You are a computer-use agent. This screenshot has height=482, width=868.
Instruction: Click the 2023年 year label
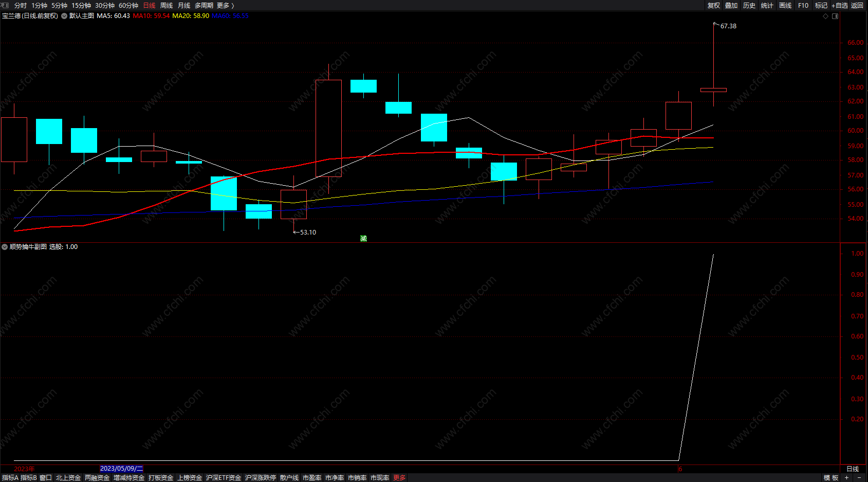[x=24, y=469]
